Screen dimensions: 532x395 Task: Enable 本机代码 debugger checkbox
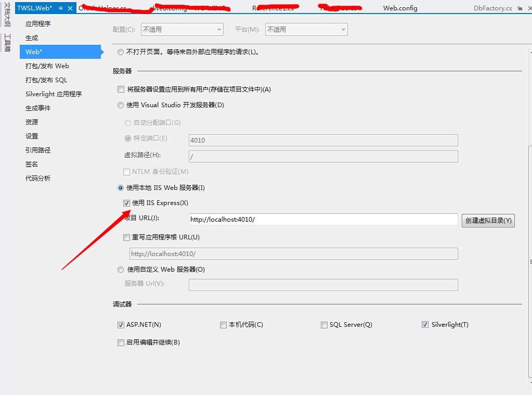point(223,325)
